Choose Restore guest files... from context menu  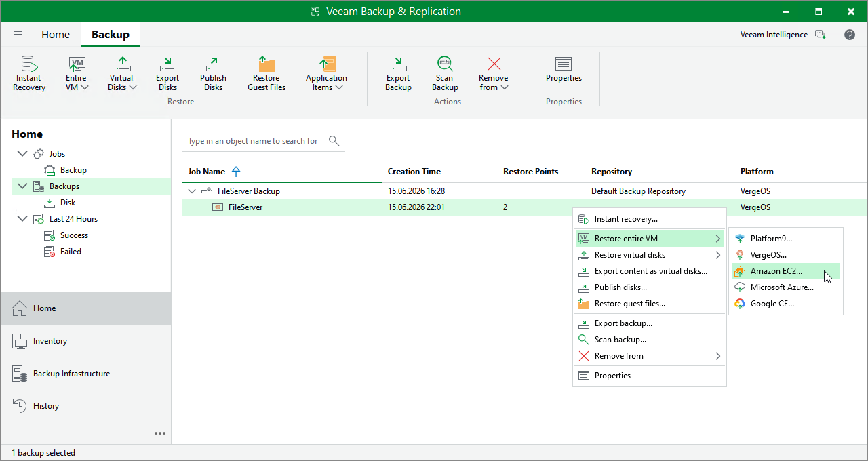tap(650, 304)
